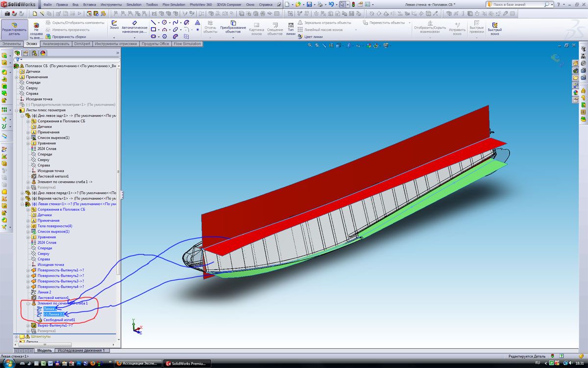Viewport: 588px width, 368px height.
Task: Click the New document icon
Action: click(x=287, y=4)
